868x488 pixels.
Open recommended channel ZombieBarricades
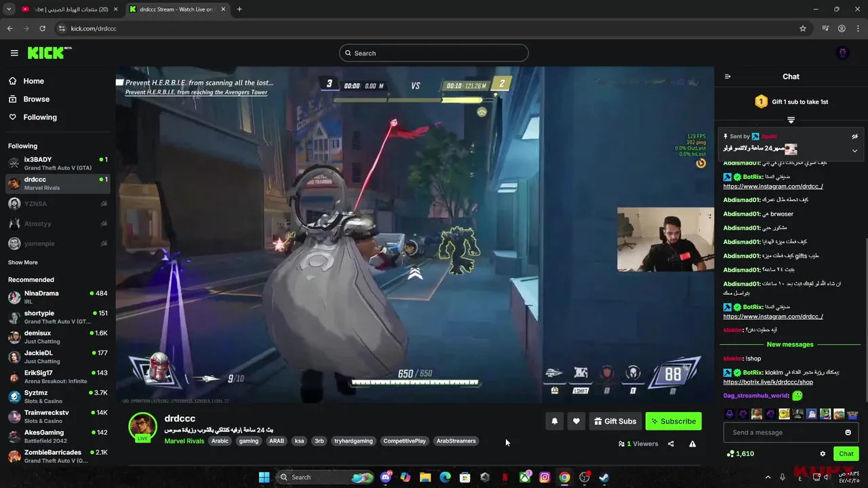(58, 456)
